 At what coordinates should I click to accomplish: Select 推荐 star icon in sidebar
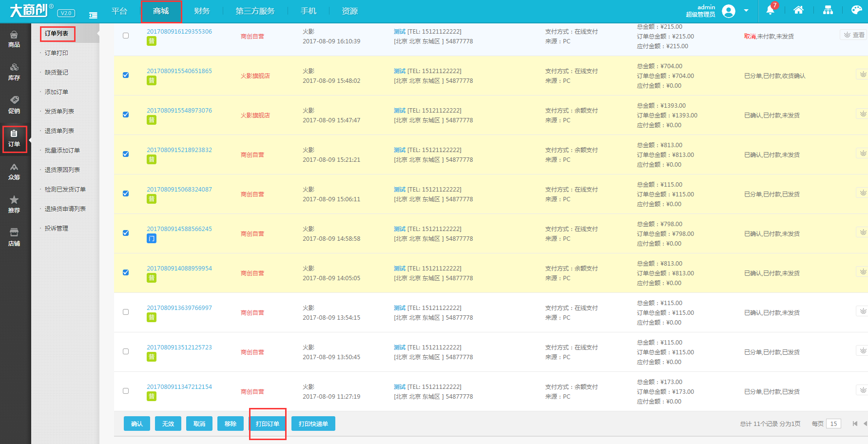pyautogui.click(x=14, y=205)
